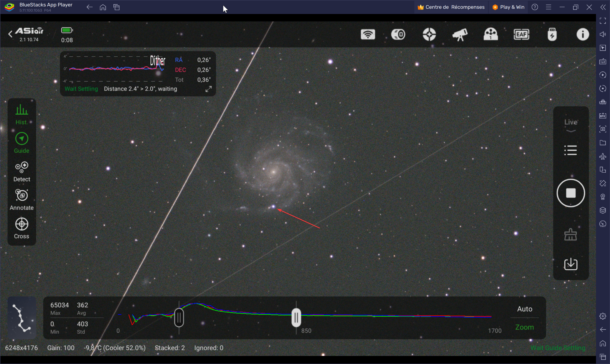Select the Annotate tool
610x364 pixels.
tap(22, 200)
